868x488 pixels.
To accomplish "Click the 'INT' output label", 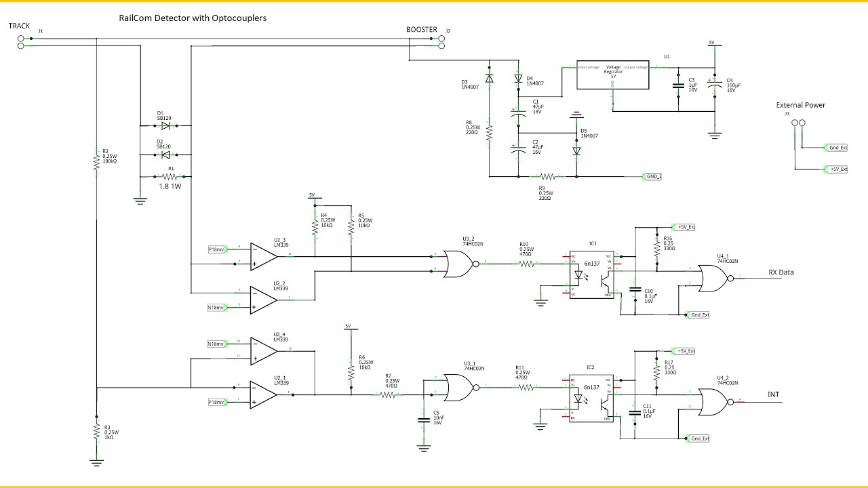I will pos(773,394).
